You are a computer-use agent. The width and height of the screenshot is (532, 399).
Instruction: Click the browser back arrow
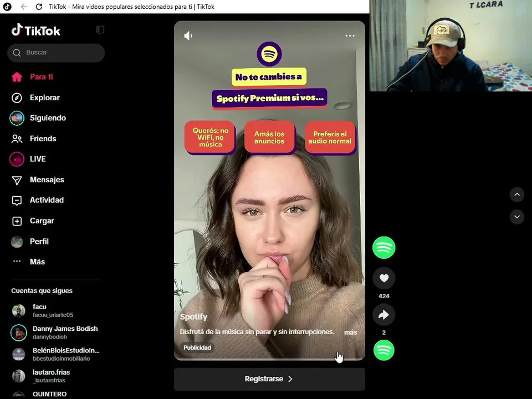(x=24, y=7)
